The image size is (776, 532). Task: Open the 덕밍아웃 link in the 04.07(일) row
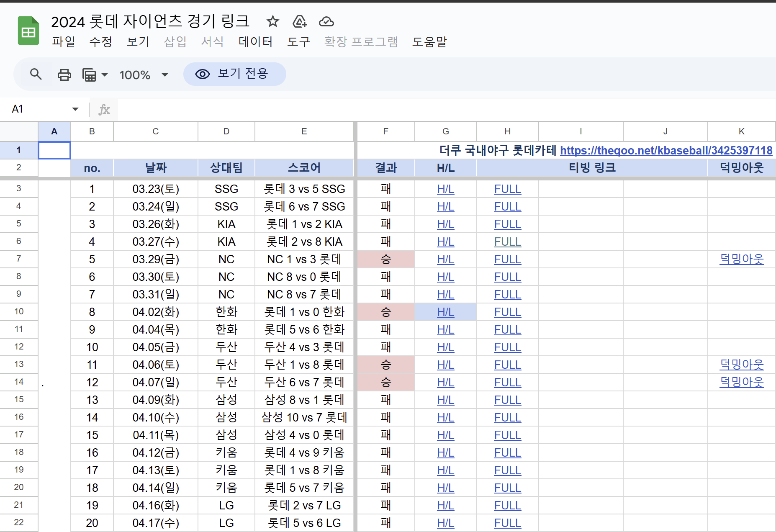tap(742, 382)
